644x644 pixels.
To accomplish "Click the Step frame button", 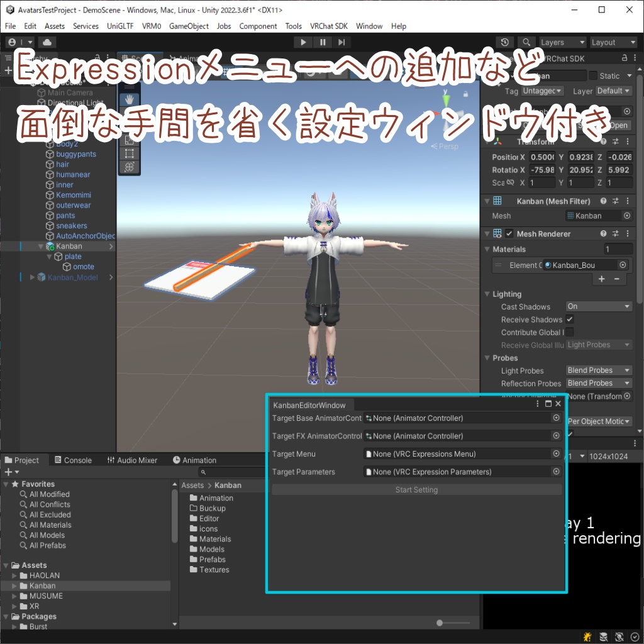I will 341,42.
